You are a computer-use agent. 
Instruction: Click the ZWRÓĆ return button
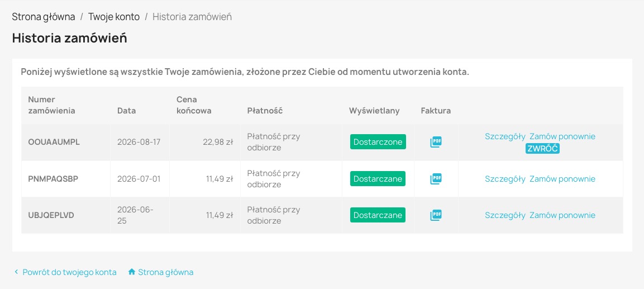542,148
